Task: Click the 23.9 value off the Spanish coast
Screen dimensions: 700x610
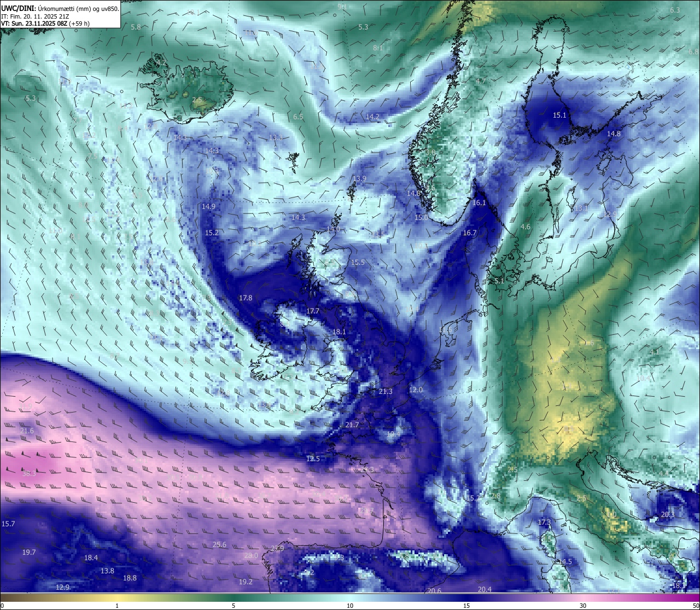Action: pyautogui.click(x=277, y=549)
